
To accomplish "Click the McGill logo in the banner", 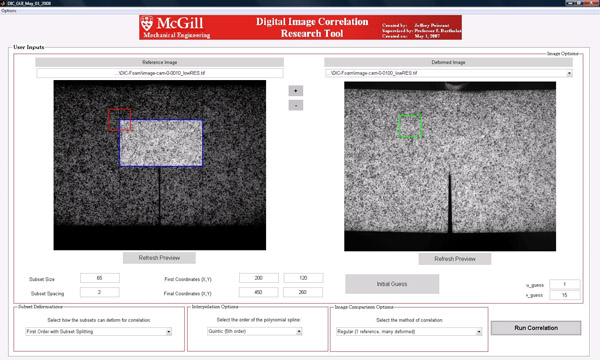I will [175, 27].
